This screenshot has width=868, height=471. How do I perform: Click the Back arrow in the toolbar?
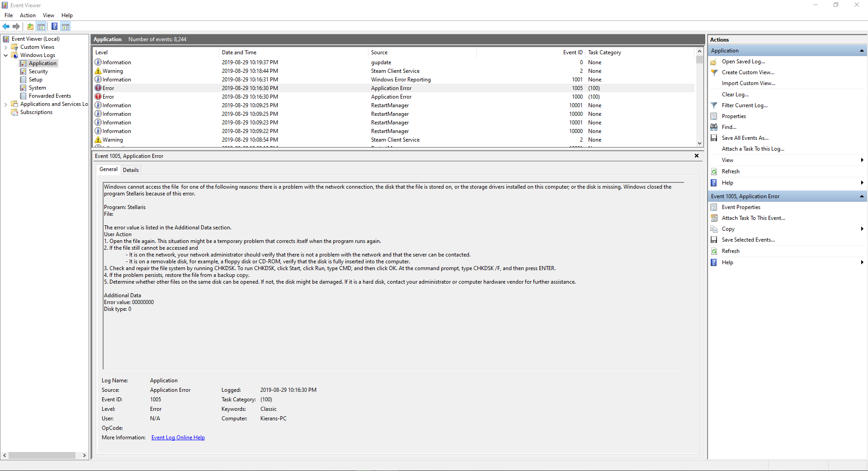point(6,26)
